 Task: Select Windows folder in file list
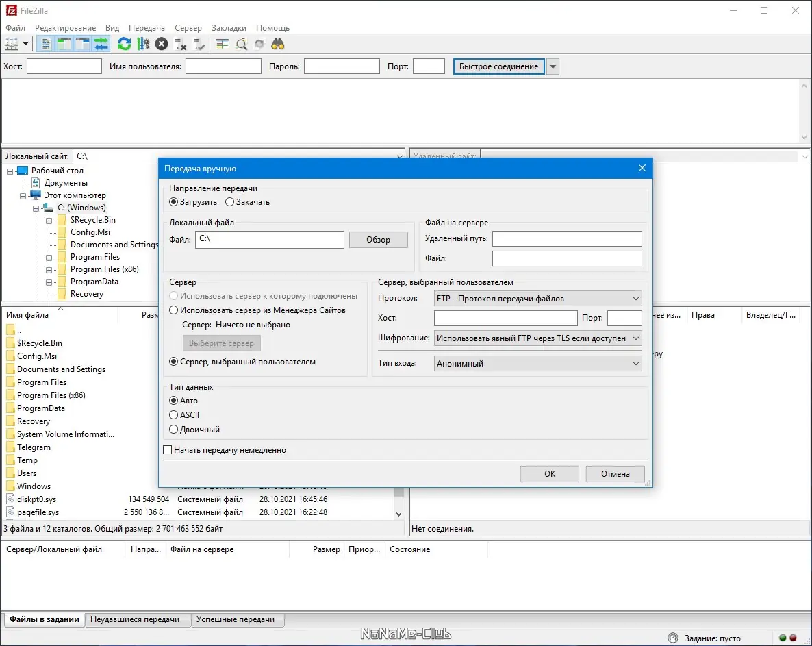coord(34,486)
